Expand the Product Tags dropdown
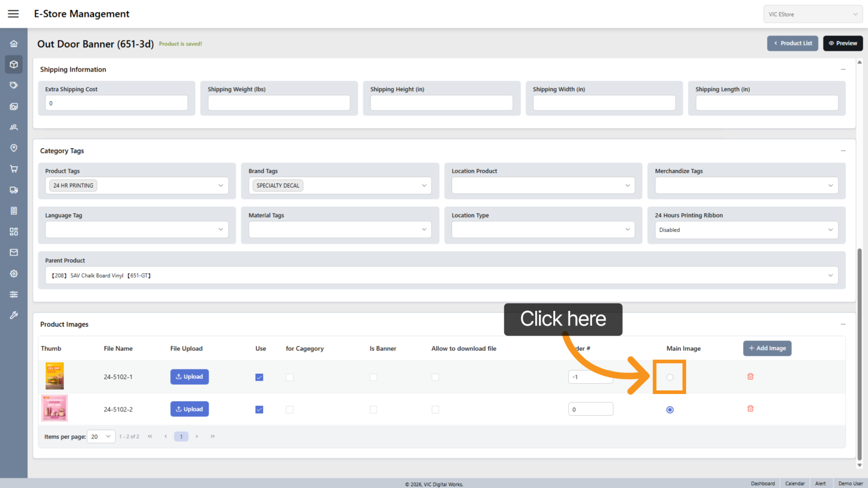The image size is (868, 488). tap(136, 185)
